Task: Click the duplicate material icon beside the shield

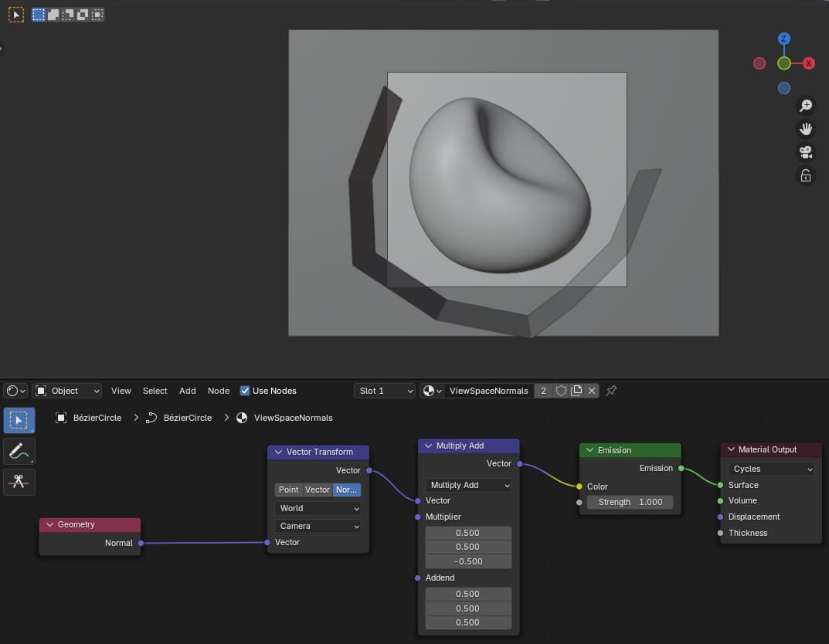Action: tap(576, 391)
